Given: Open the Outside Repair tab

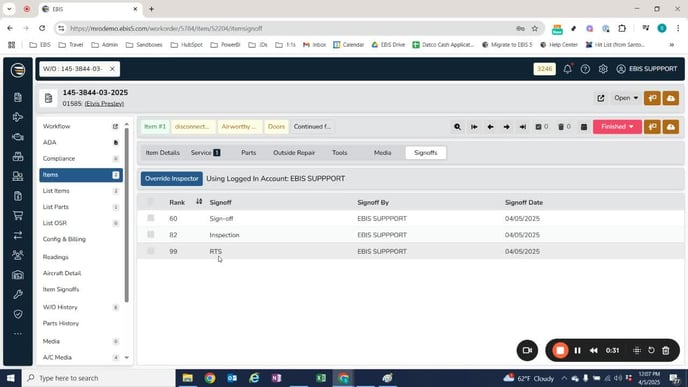Looking at the screenshot, I should coord(294,153).
